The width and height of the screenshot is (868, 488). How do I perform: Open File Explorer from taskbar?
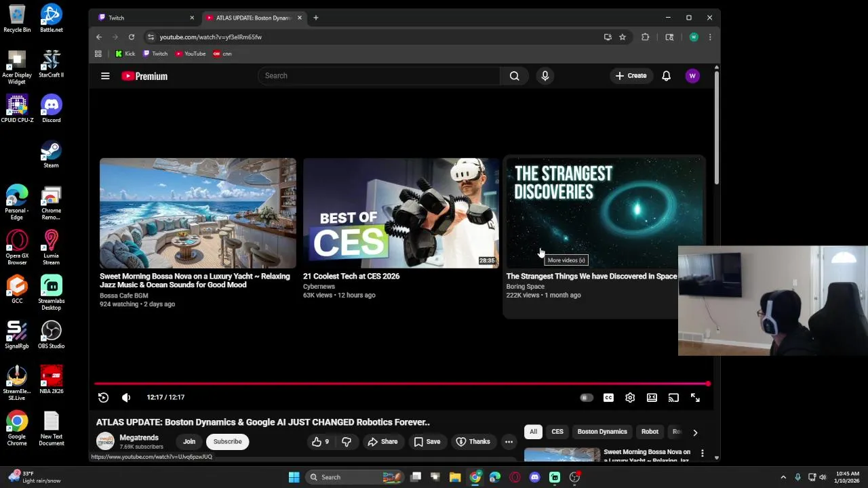455,477
